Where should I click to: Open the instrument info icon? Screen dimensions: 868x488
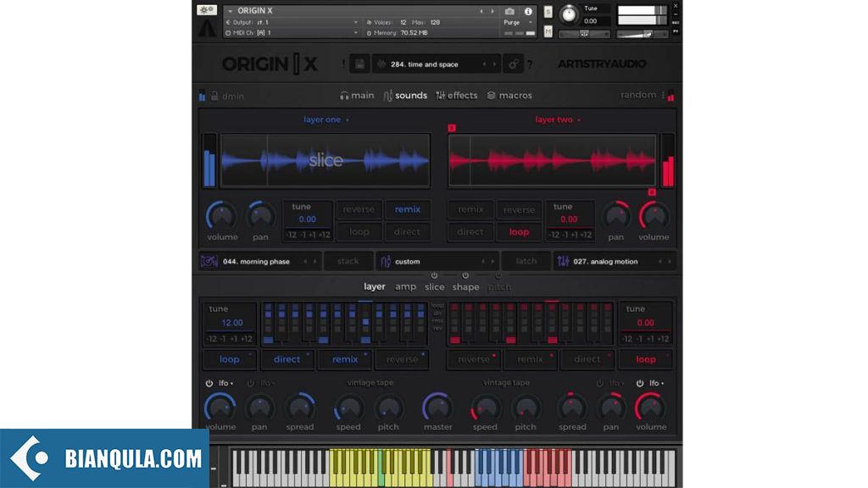[528, 11]
